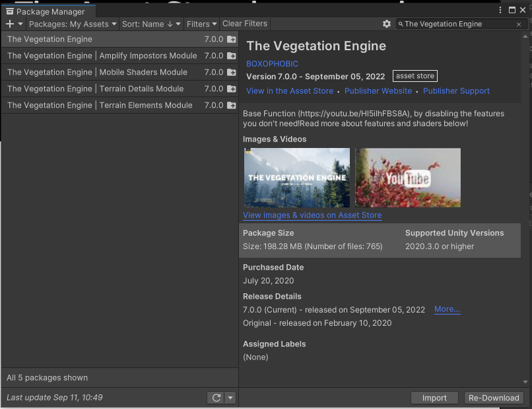Open Package Manager settings gear

(x=386, y=24)
